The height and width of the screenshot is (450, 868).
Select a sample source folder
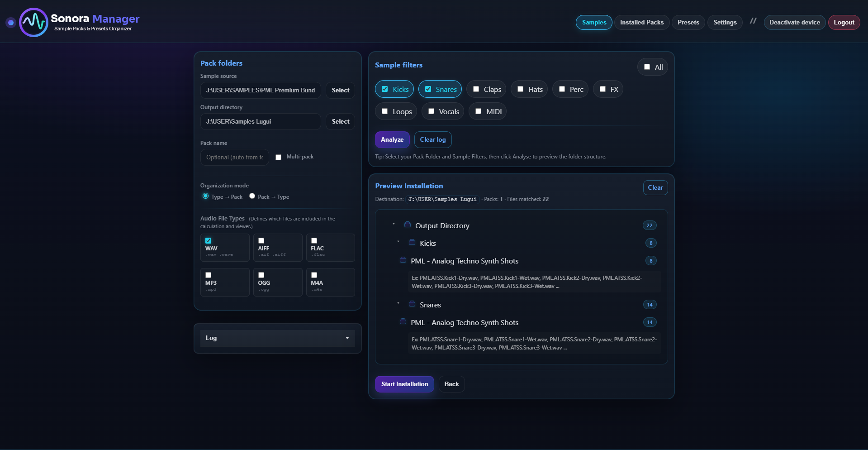point(340,90)
